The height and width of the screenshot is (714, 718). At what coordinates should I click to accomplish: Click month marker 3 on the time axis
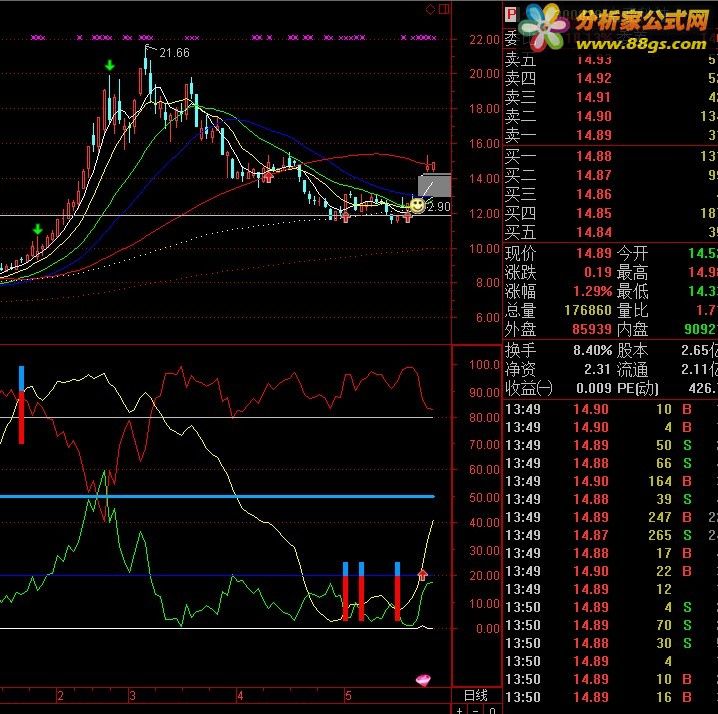(x=132, y=696)
